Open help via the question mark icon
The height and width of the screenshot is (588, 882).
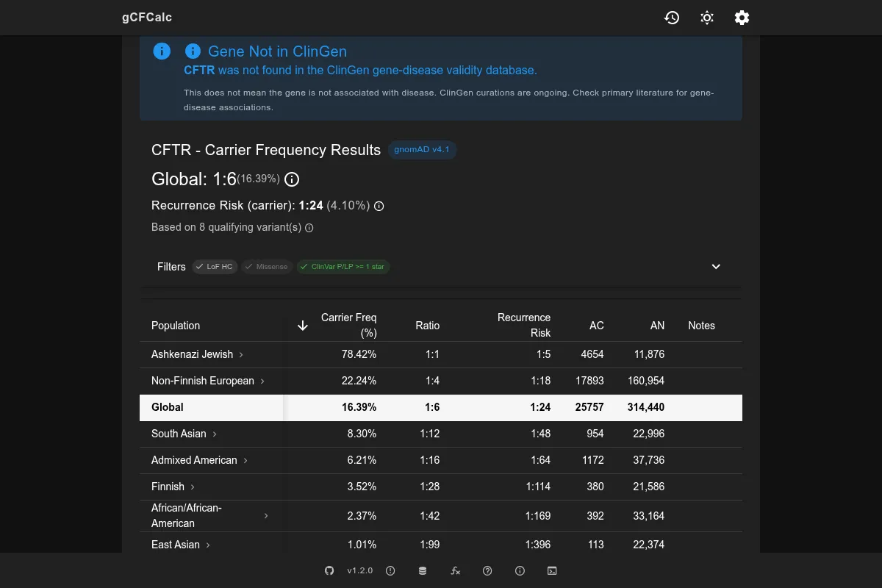[x=487, y=570]
